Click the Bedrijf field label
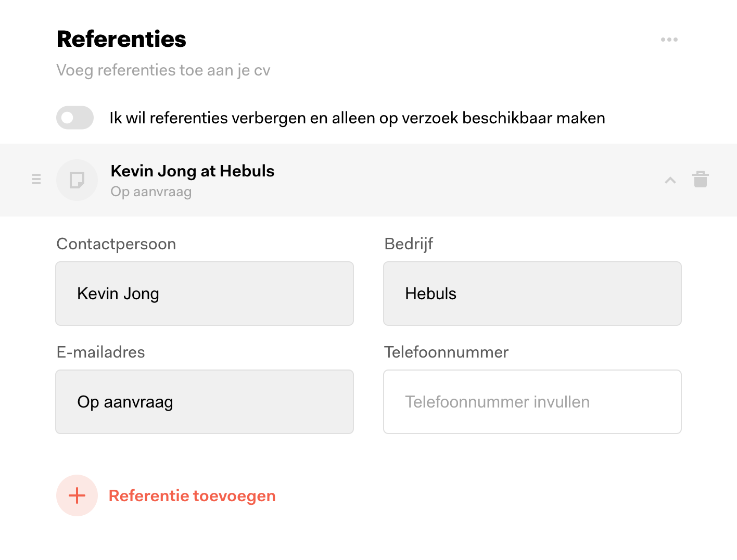 [x=409, y=244]
